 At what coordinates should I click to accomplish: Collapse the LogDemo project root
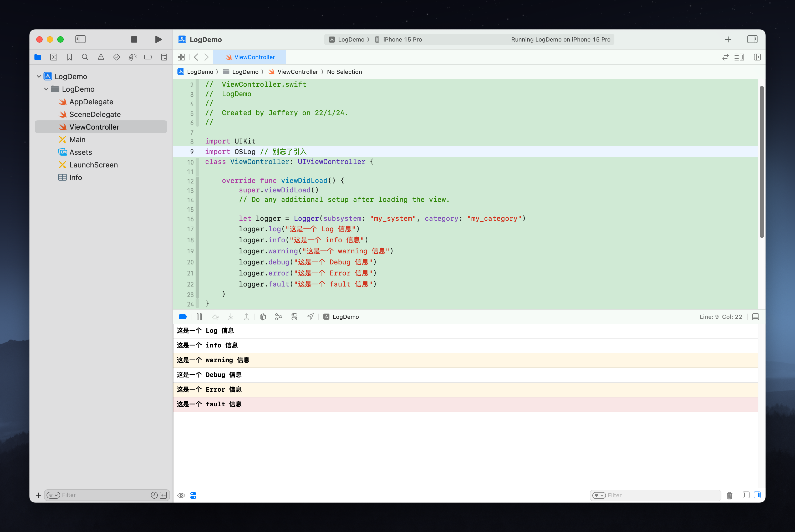point(39,76)
